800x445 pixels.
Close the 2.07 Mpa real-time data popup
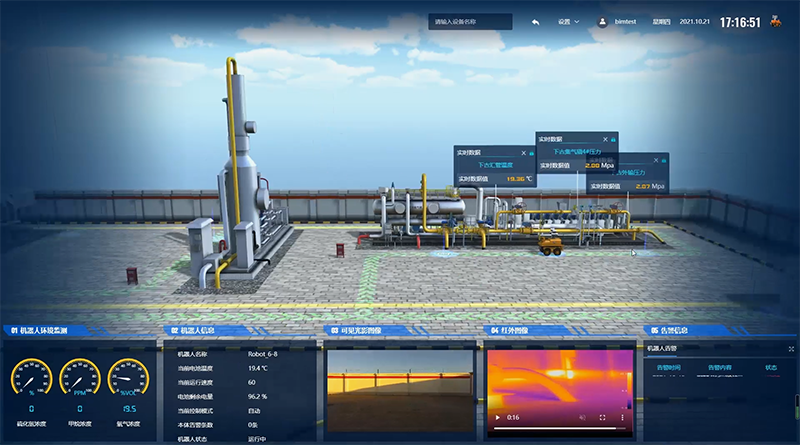656,160
